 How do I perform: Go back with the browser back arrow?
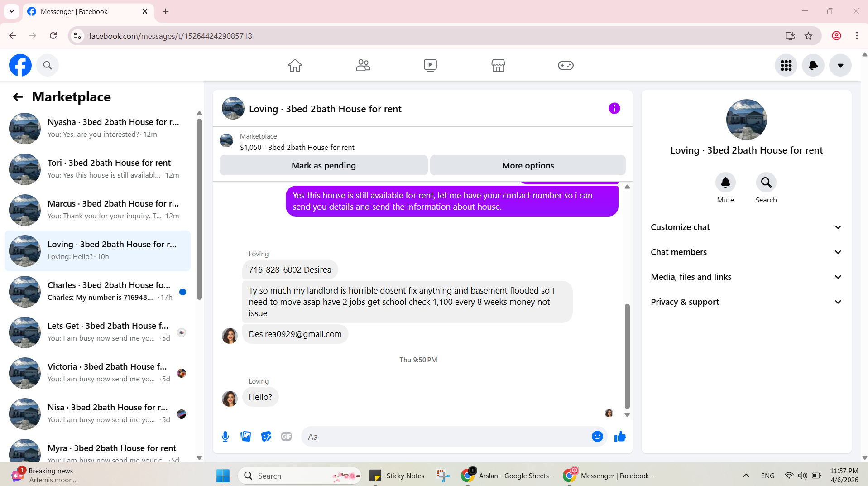13,36
